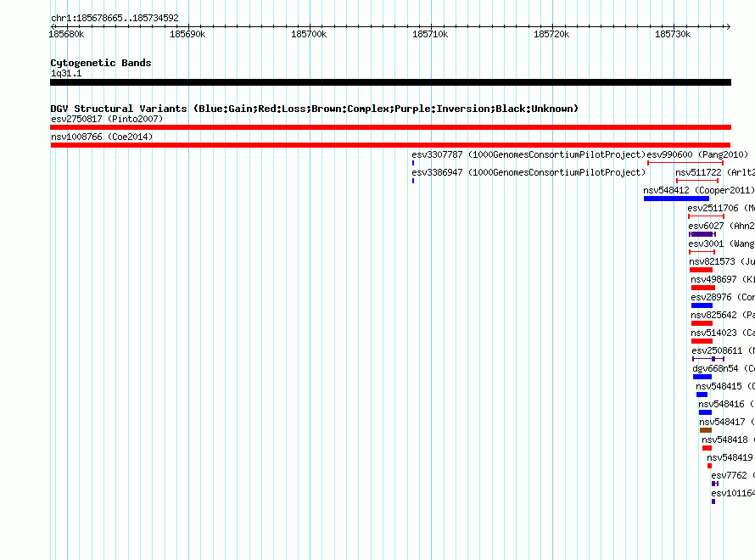The image size is (755, 560).
Task: Open nsv548412 (Cooper2011) variant label
Action: pos(699,190)
